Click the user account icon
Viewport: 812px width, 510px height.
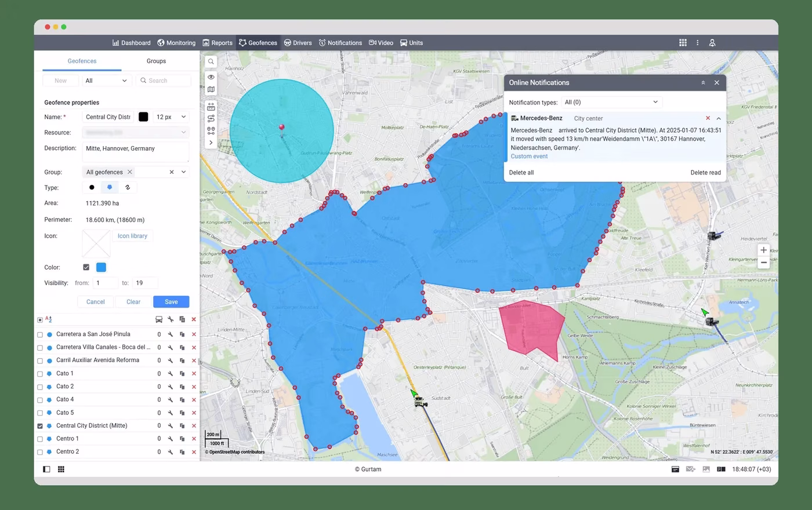tap(712, 43)
